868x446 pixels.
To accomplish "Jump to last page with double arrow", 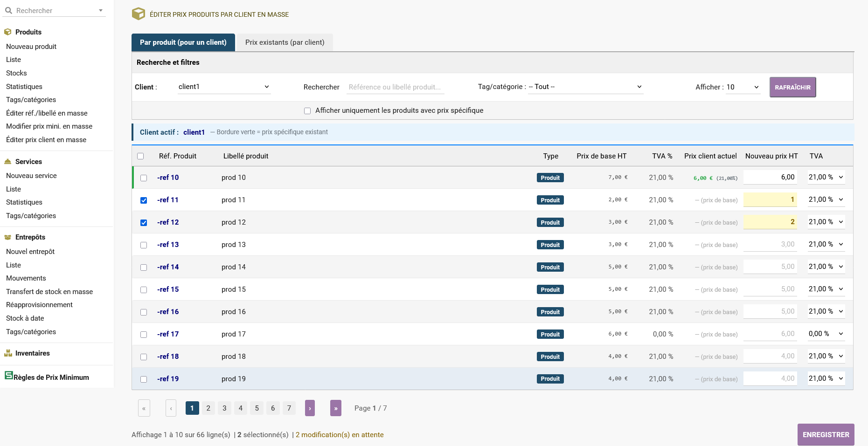I will pos(335,408).
